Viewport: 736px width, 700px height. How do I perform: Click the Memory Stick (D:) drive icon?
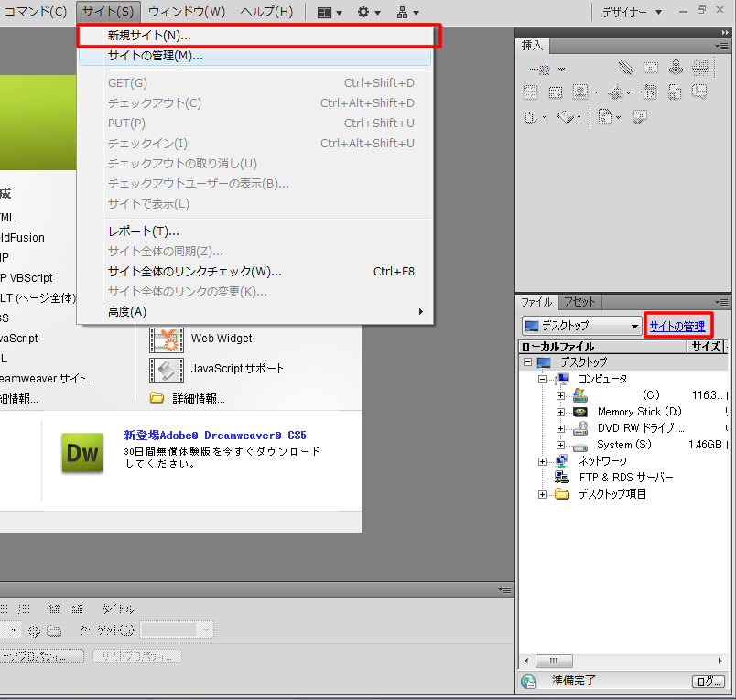coord(579,412)
